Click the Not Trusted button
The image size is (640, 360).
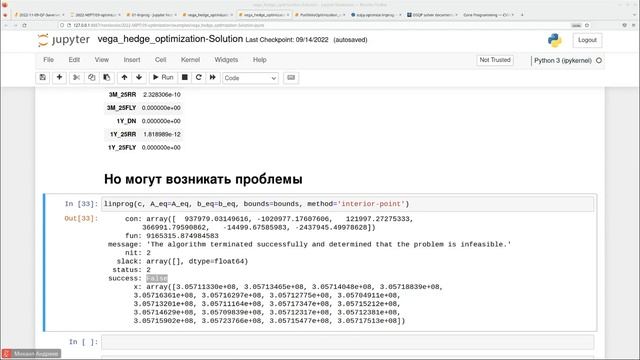pyautogui.click(x=495, y=60)
